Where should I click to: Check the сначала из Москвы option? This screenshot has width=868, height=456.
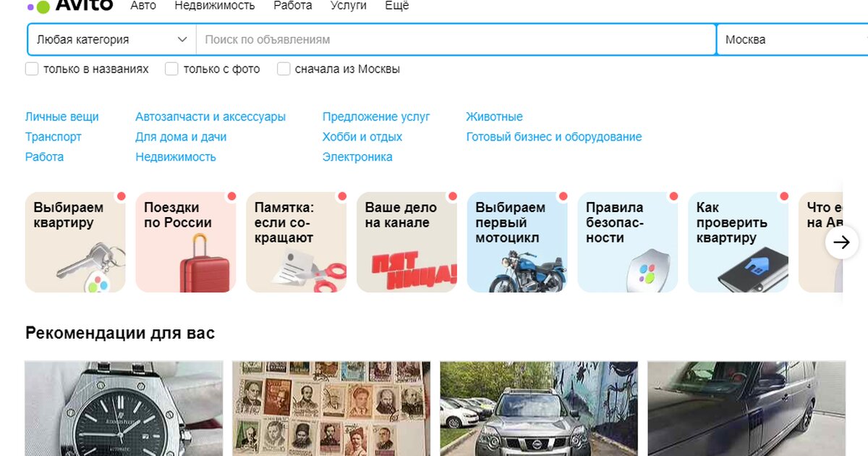pos(284,69)
